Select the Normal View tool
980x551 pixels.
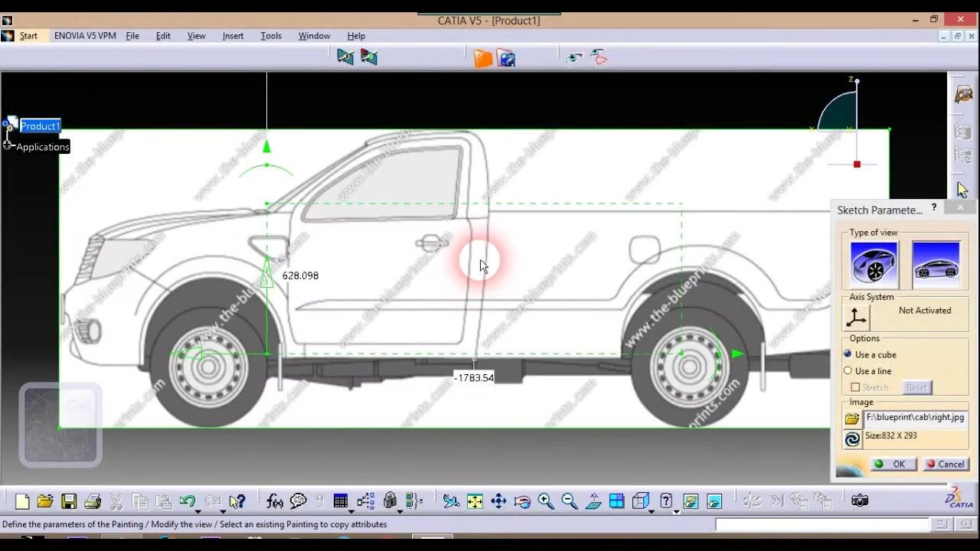[x=593, y=501]
